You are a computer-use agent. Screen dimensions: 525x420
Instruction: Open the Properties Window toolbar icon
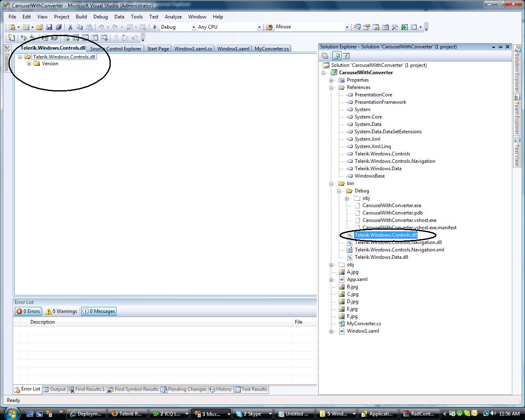[367, 27]
